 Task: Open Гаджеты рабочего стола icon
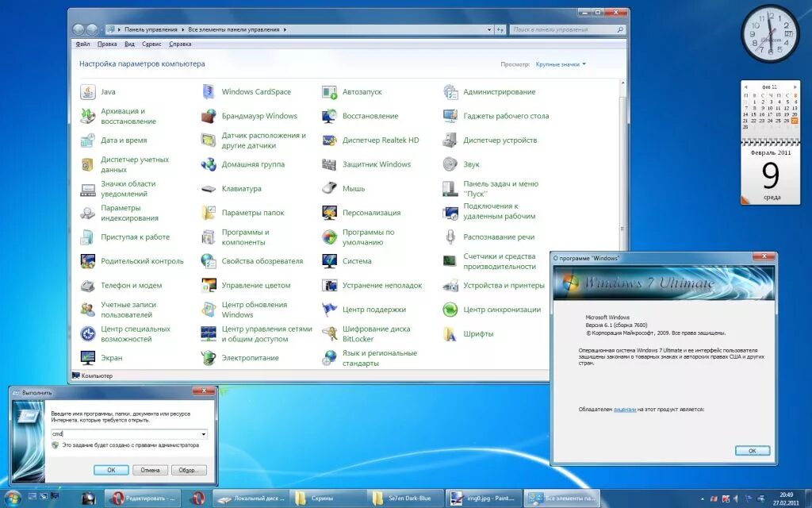click(x=450, y=116)
